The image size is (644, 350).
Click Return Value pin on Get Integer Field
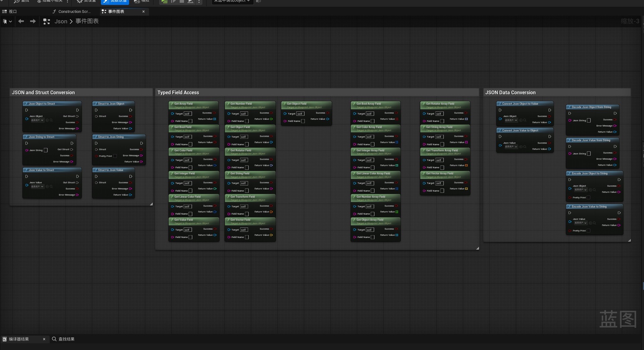click(215, 189)
